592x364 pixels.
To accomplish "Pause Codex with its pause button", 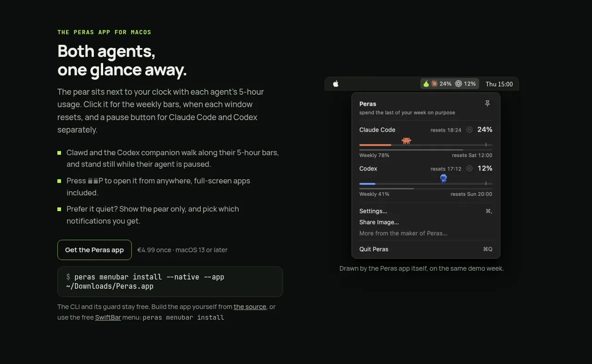I will point(469,169).
